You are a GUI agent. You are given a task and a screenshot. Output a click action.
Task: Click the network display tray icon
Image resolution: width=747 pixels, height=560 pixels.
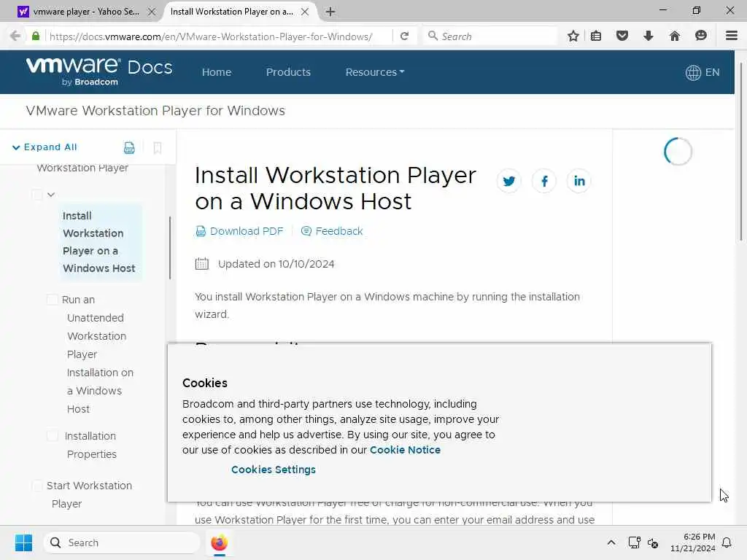pyautogui.click(x=634, y=542)
